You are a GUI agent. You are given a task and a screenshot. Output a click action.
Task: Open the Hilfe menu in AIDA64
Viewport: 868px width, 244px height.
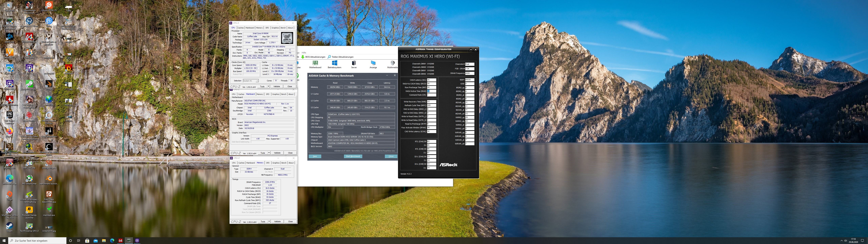coord(304,53)
